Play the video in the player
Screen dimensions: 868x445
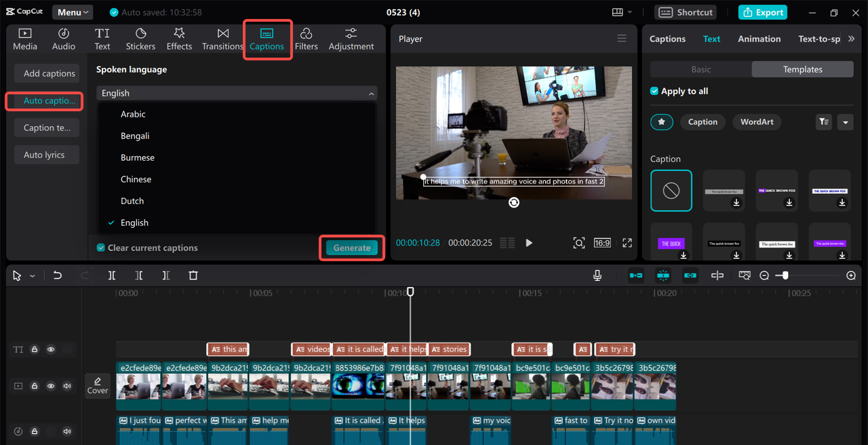(x=529, y=243)
